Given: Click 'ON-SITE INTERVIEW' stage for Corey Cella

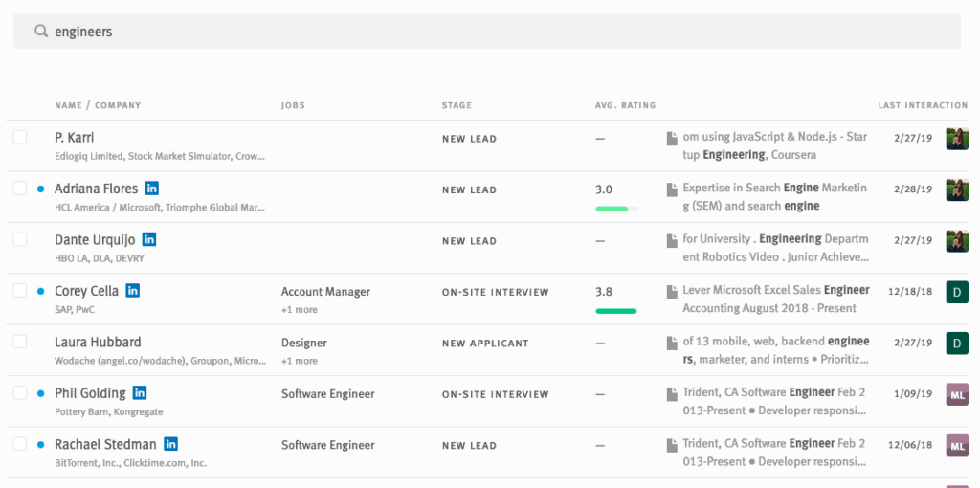Looking at the screenshot, I should [496, 293].
